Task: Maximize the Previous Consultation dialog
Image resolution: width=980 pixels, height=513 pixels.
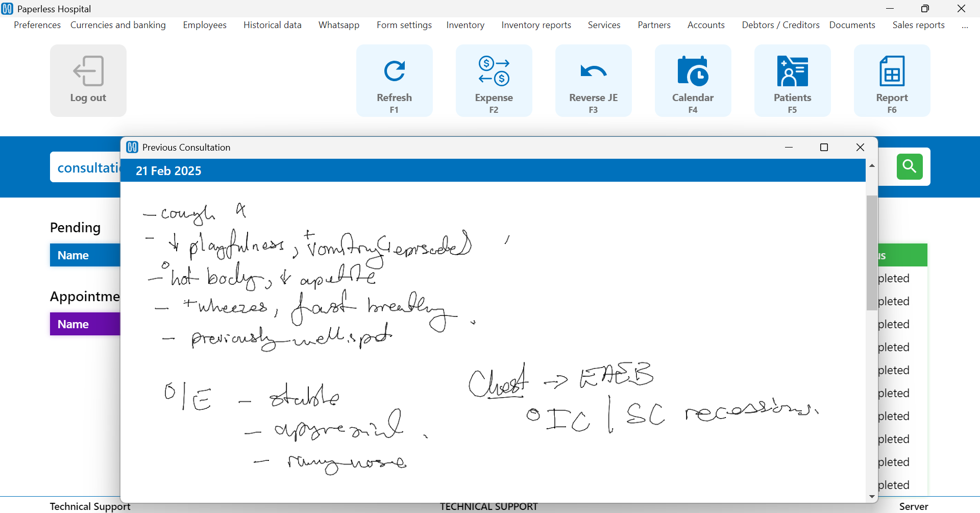Action: pos(824,148)
